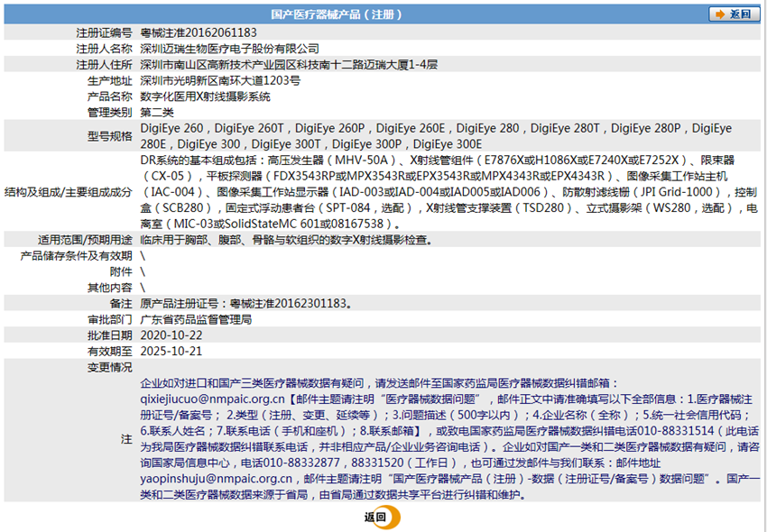Screen dimensions: 767x532
Task: Click management category value 第二类
Action: [x=157, y=113]
